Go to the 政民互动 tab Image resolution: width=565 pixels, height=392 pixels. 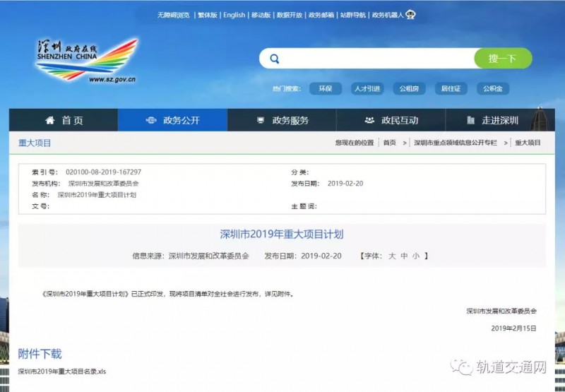391,120
